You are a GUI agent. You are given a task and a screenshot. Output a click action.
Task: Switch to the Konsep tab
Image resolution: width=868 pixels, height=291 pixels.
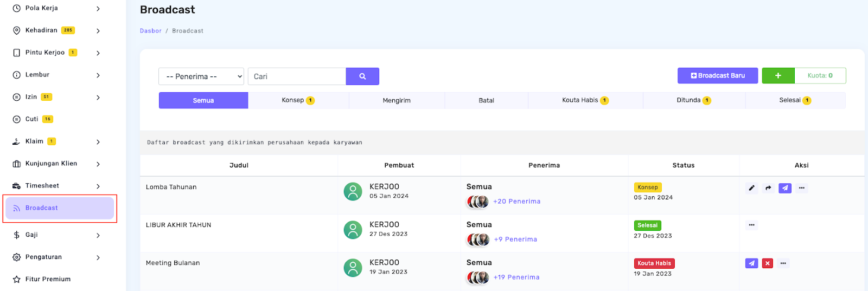[x=298, y=100]
